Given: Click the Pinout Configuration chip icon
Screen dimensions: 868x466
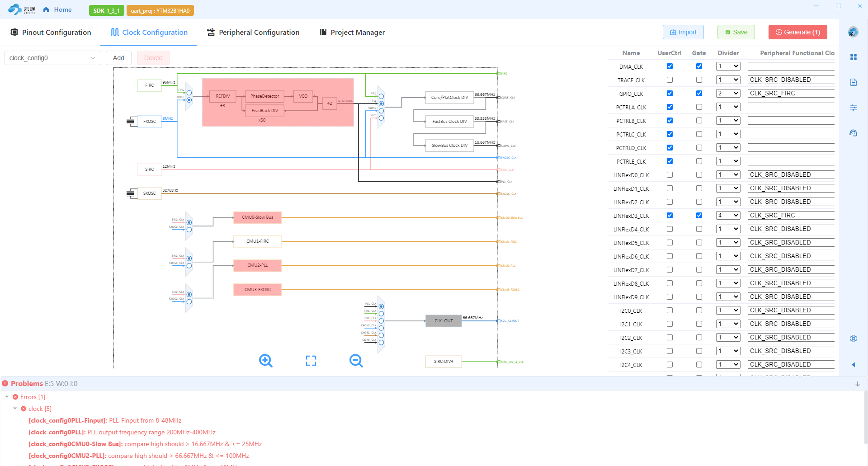Looking at the screenshot, I should pos(14,32).
